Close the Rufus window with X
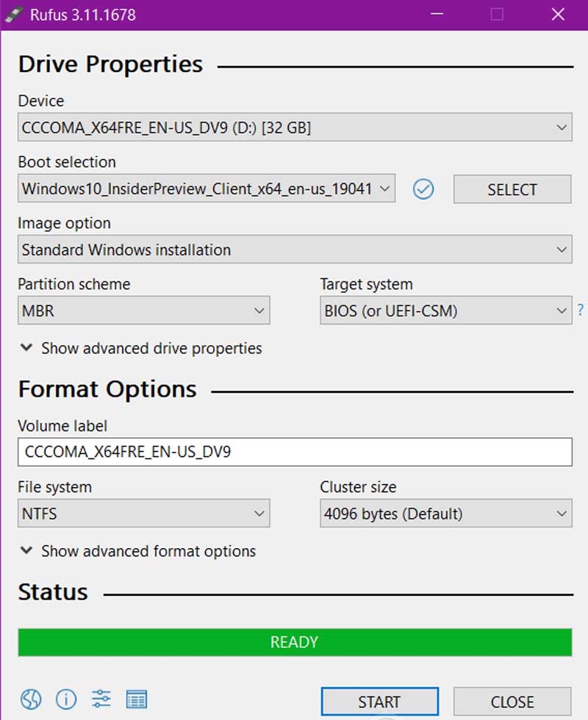588x720 pixels. click(x=558, y=14)
